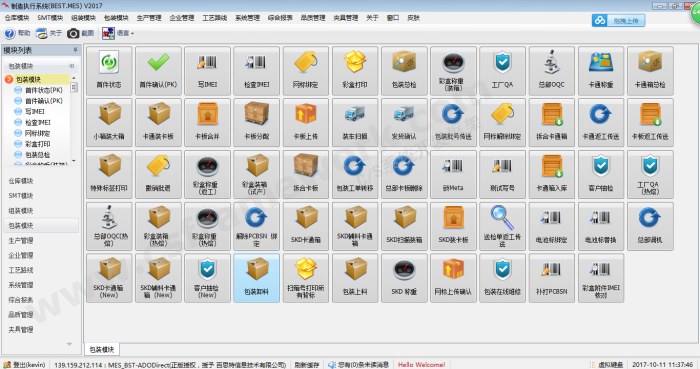Open 仓库模块 in the sidebar list
700x369 pixels.
[21, 181]
